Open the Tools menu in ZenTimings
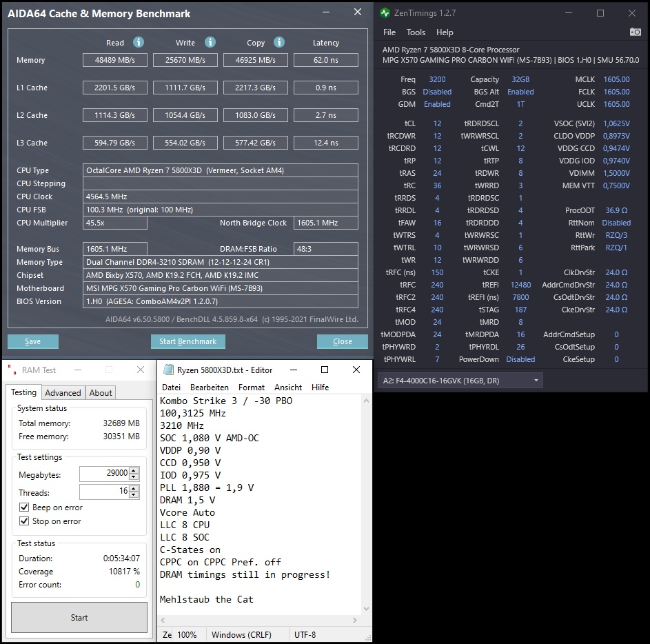This screenshot has width=650, height=644. [416, 32]
